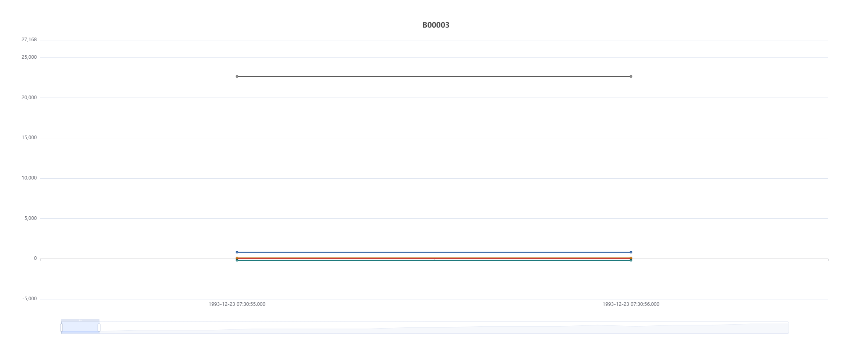Image resolution: width=868 pixels, height=339 pixels.
Task: Click the unselected area of the zoom slider track
Action: point(440,328)
